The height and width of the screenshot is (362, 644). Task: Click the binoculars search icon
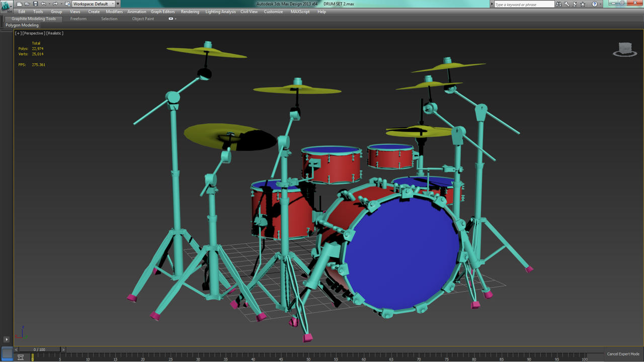(x=558, y=4)
